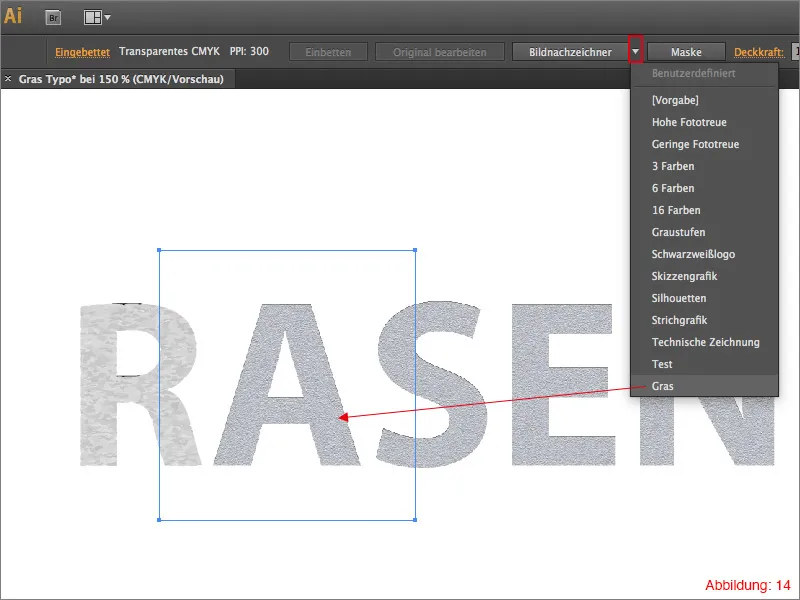Select the Test preset
Image resolution: width=800 pixels, height=600 pixels.
(705, 364)
